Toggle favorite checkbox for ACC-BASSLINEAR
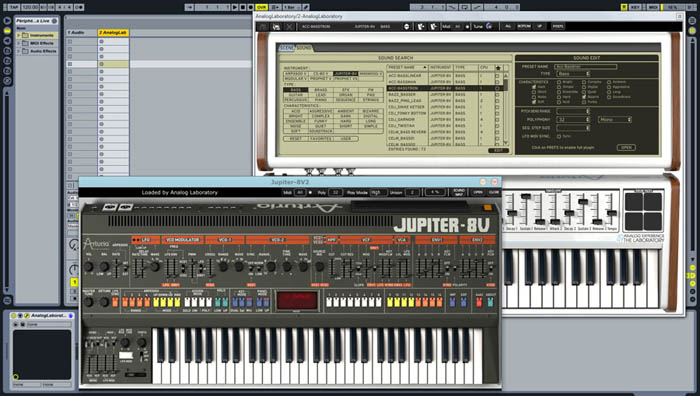The image size is (700, 396). (497, 76)
